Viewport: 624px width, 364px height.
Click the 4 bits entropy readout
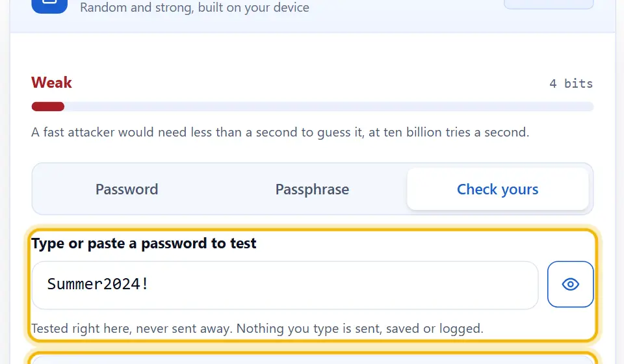point(571,84)
